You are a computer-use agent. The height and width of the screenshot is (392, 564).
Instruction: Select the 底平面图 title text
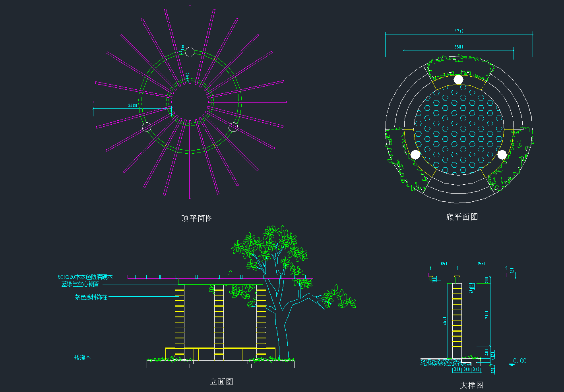(462, 217)
